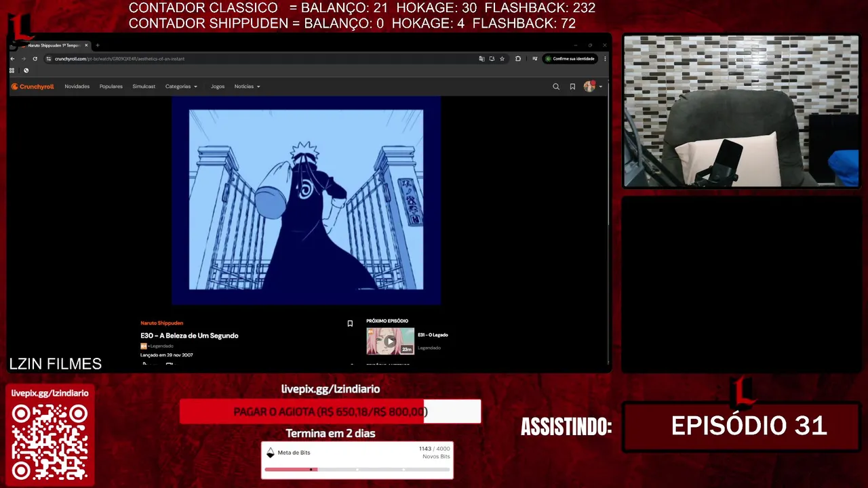Click the Confirme sua identidade profile button

pyautogui.click(x=570, y=59)
